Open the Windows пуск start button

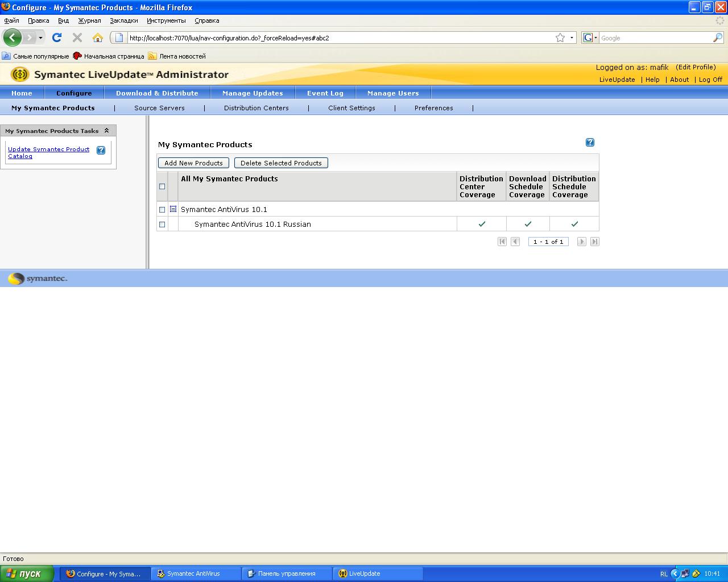(x=27, y=573)
